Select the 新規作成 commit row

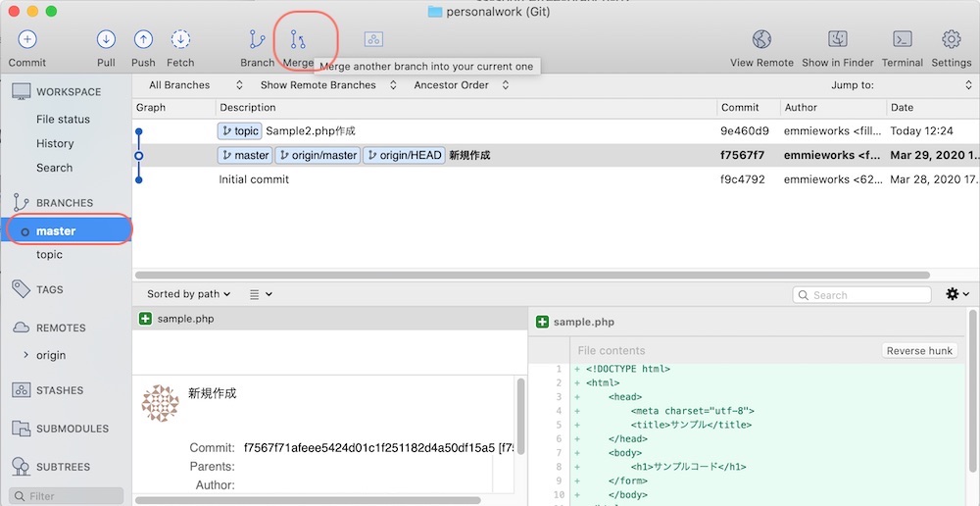click(557, 155)
